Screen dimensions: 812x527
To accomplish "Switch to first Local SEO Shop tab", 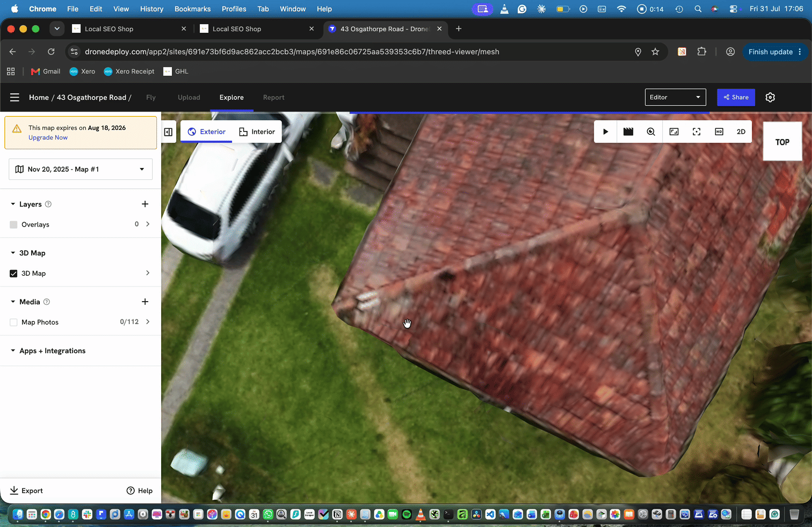I will click(x=129, y=29).
